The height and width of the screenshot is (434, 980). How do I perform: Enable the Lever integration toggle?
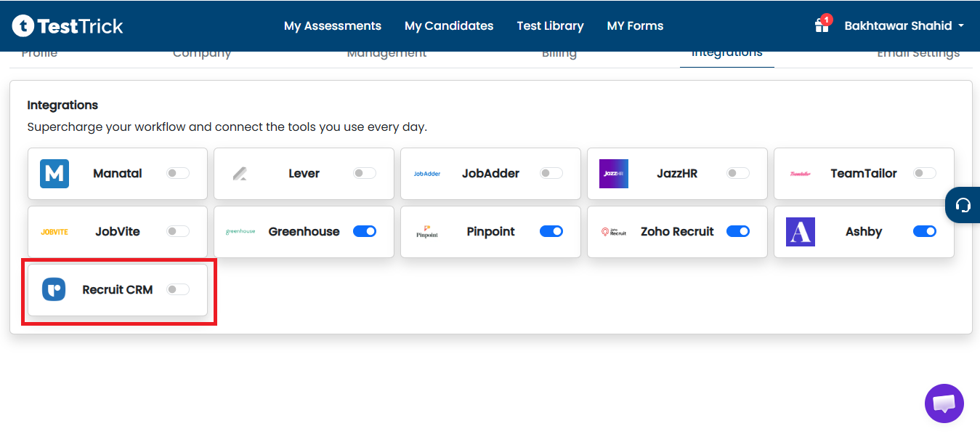point(365,173)
